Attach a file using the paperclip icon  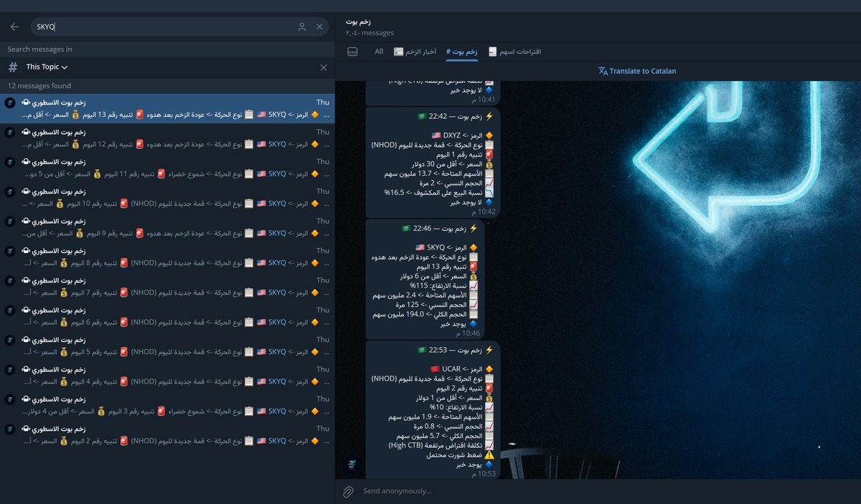(349, 491)
